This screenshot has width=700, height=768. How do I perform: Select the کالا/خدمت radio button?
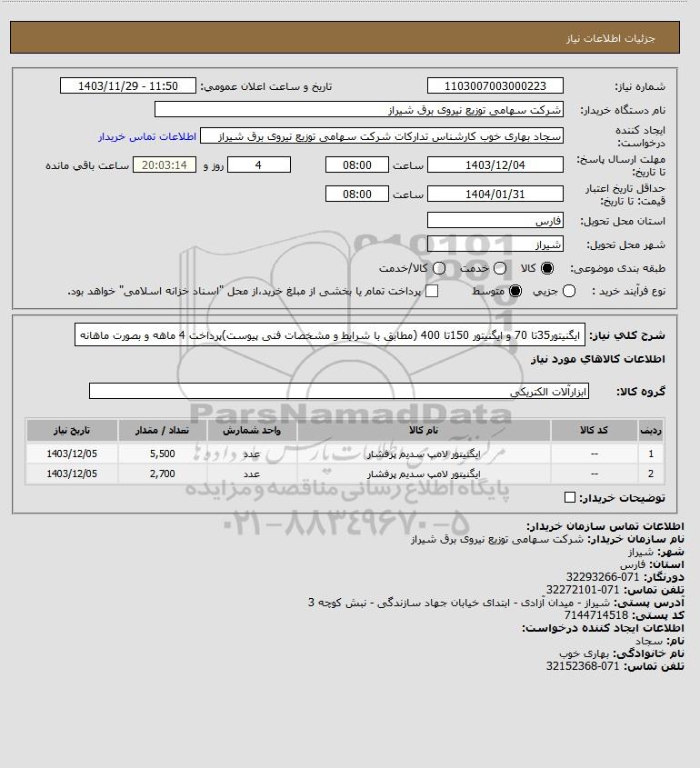point(439,268)
